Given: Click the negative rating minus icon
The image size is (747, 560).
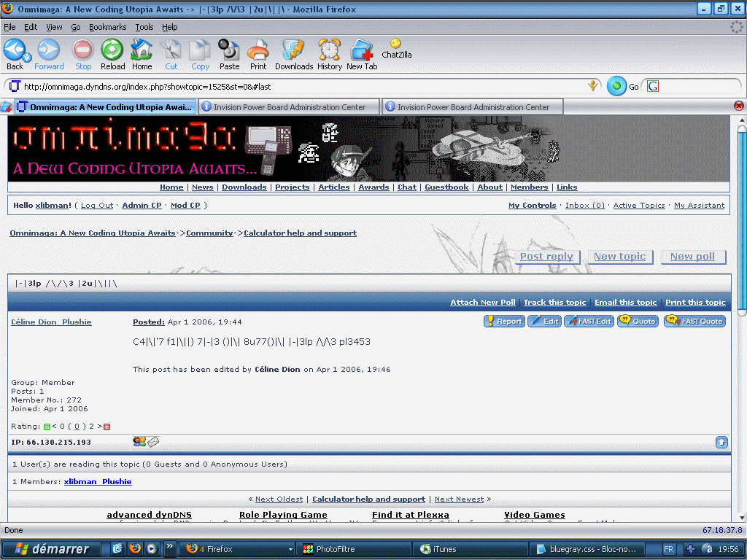Looking at the screenshot, I should click(x=47, y=427).
